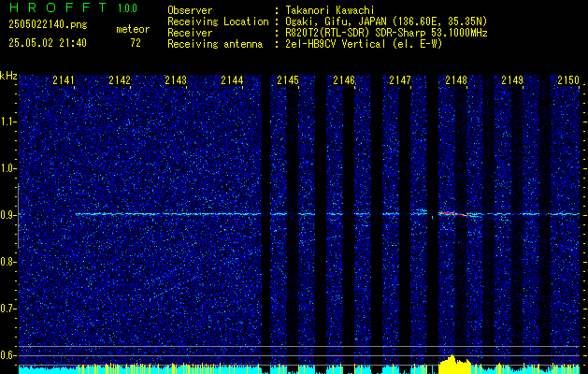Viewport: 588px width, 374px height.
Task: Click the meteor count 72
Action: coord(136,43)
